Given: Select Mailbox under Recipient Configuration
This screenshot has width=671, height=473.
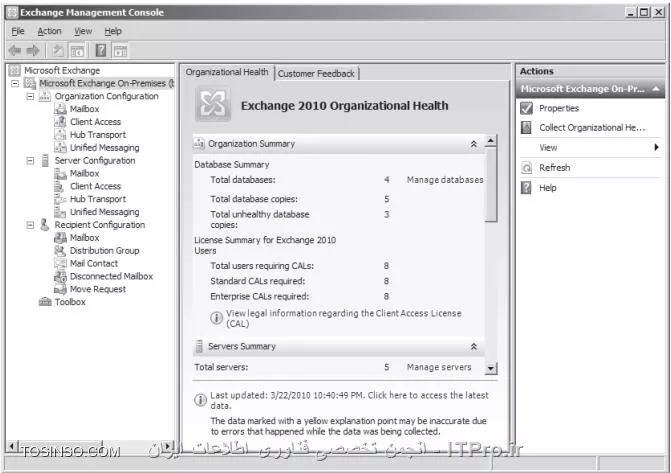Looking at the screenshot, I should 84,237.
